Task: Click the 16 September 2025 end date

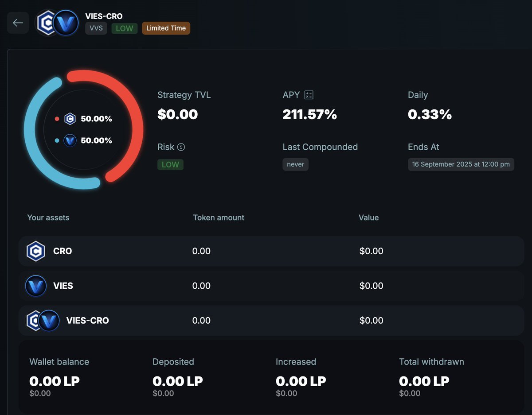Action: pyautogui.click(x=461, y=164)
